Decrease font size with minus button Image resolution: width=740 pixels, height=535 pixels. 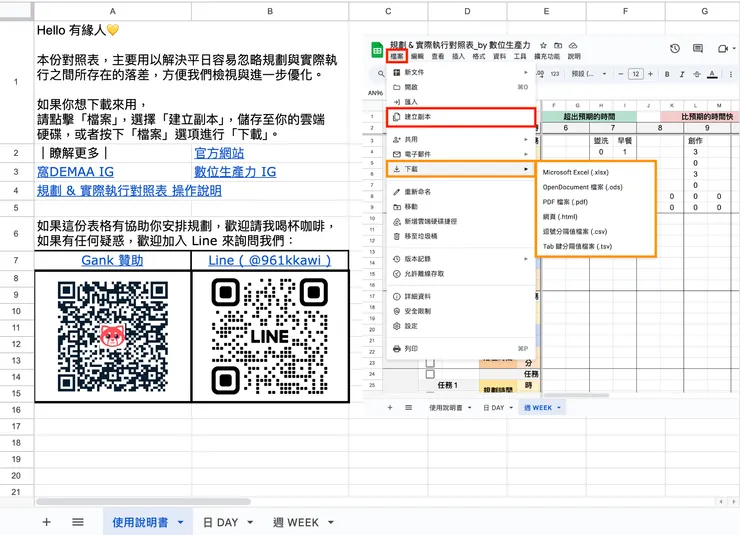(x=620, y=74)
